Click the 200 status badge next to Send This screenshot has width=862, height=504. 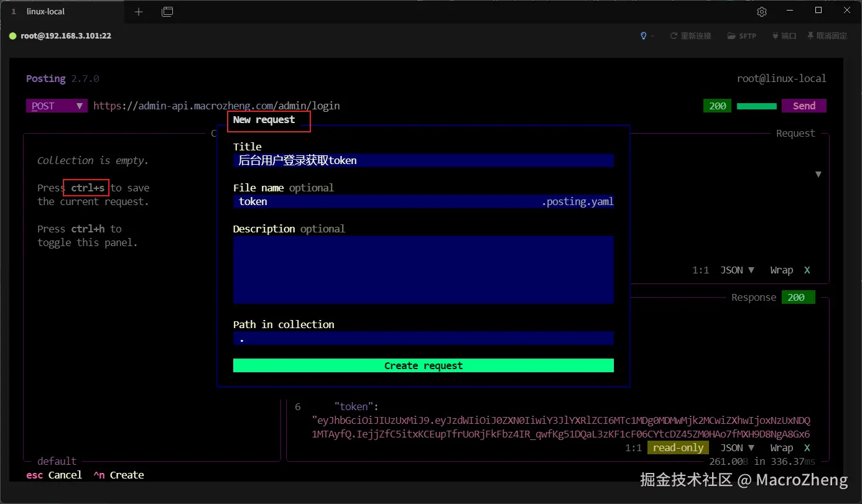point(718,106)
